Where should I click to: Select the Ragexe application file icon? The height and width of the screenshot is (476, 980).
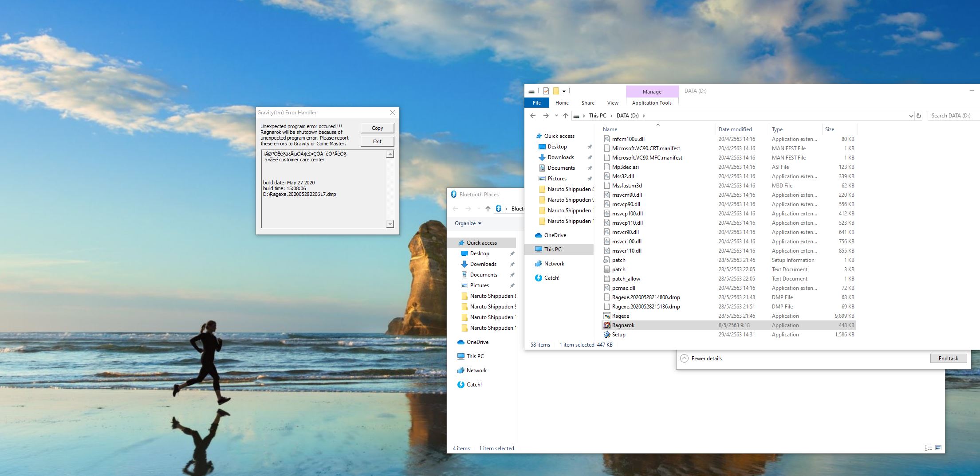click(x=607, y=316)
